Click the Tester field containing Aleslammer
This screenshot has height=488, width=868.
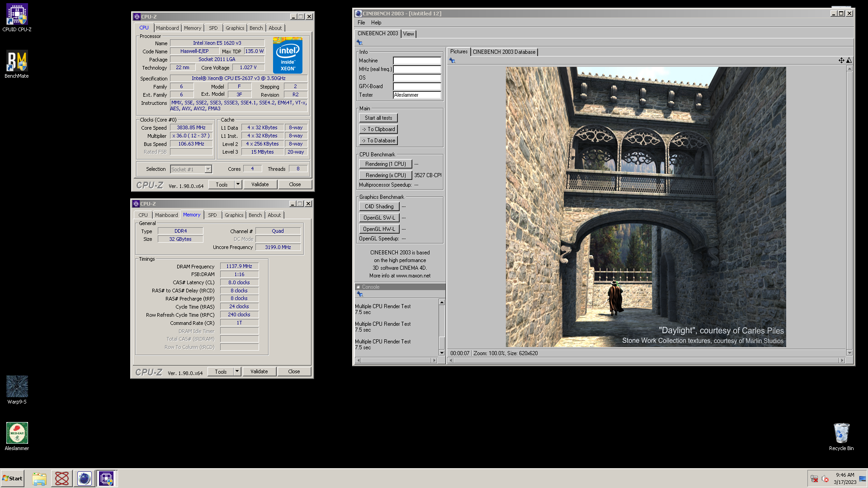point(417,95)
